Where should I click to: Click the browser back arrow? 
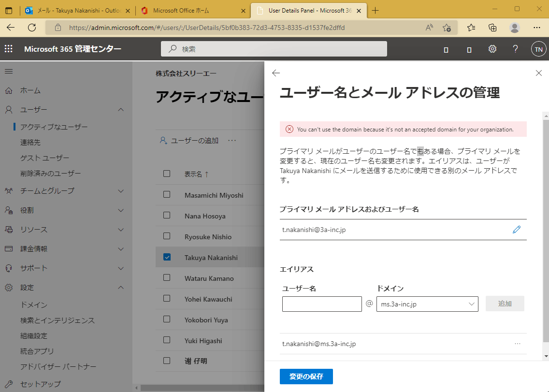click(x=11, y=28)
